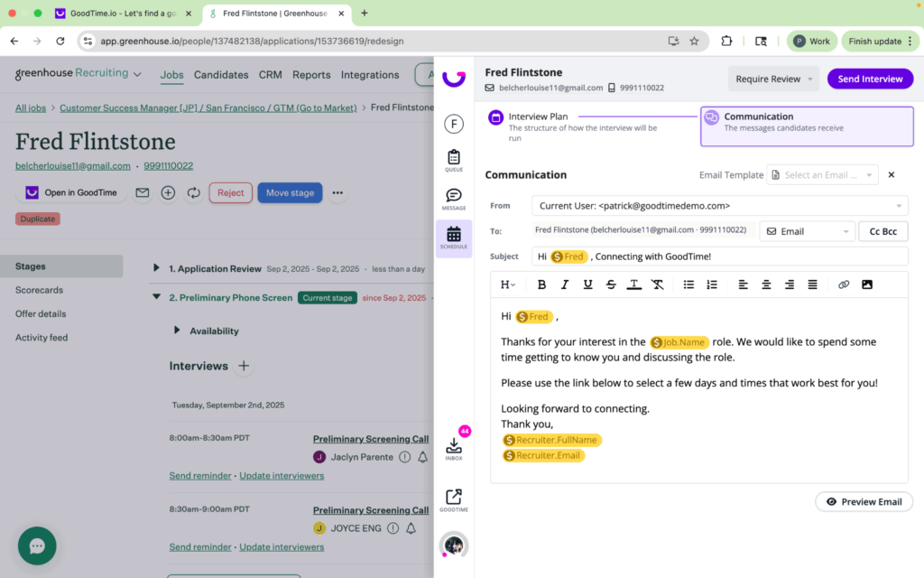924x578 pixels.
Task: Click the Queue clipboard icon in sidebar
Action: tap(453, 158)
